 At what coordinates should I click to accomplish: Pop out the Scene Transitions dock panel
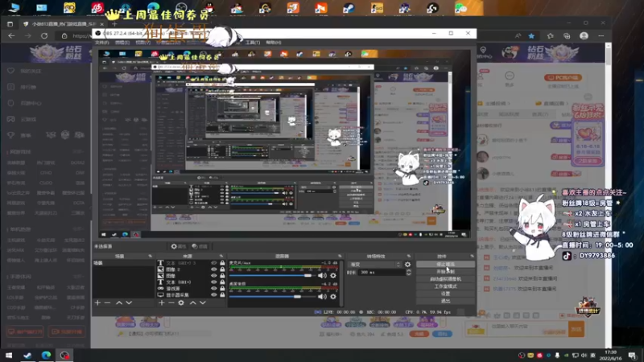point(409,256)
